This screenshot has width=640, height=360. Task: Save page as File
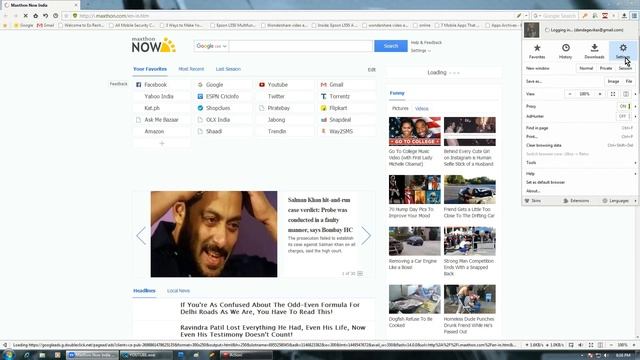click(x=629, y=81)
